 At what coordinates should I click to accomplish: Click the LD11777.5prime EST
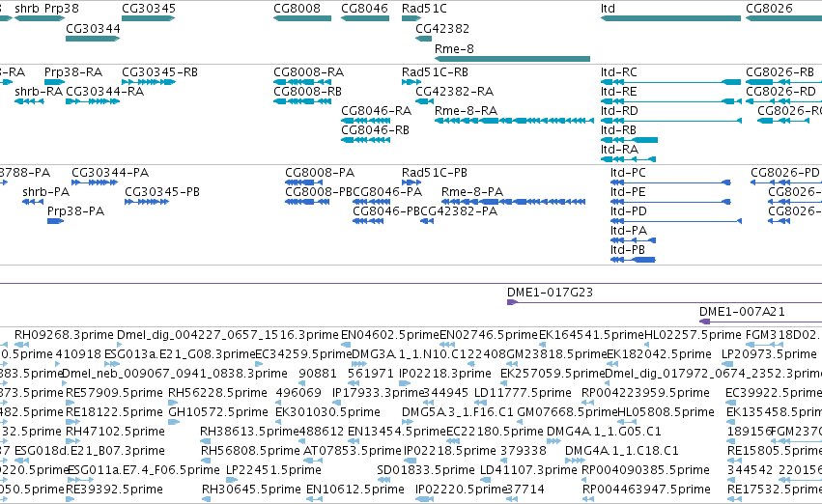(x=479, y=403)
